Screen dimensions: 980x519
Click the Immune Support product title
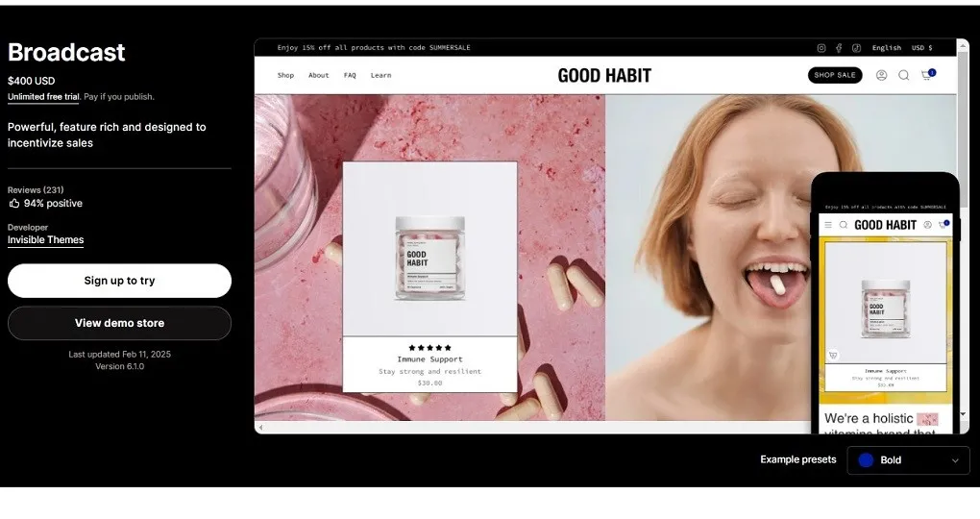(430, 359)
